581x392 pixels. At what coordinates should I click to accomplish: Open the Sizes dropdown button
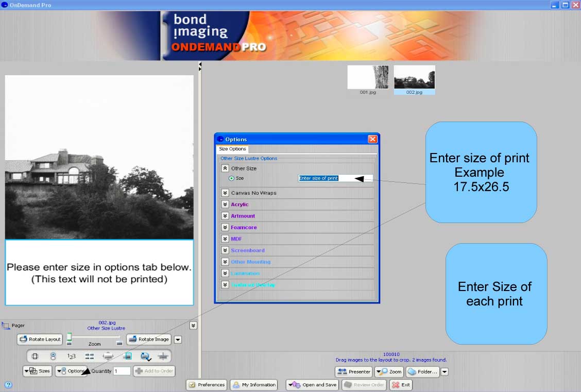click(38, 371)
